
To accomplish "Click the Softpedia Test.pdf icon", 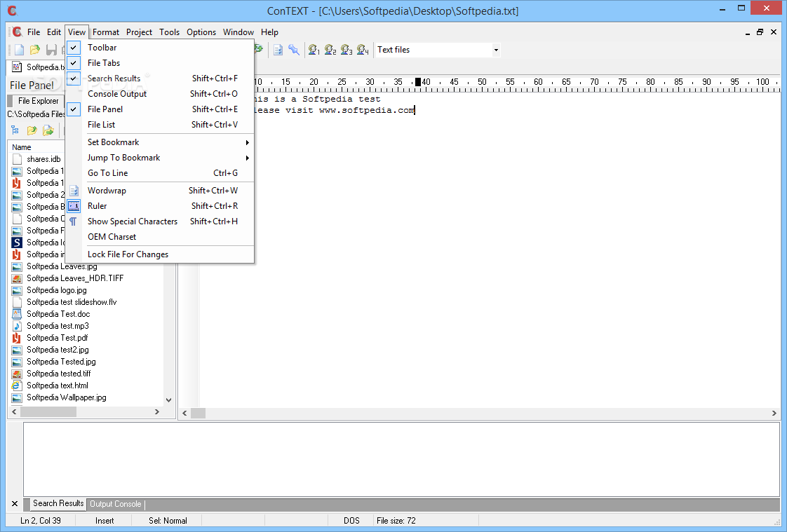I will [x=17, y=338].
